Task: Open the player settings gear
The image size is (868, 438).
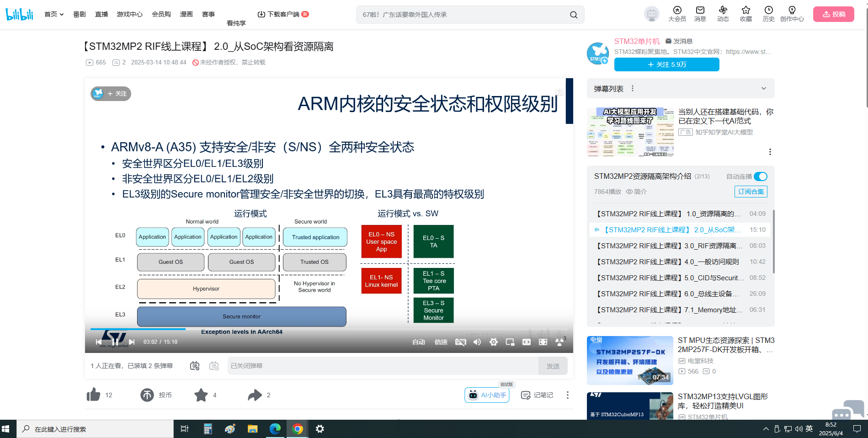Action: click(x=494, y=342)
